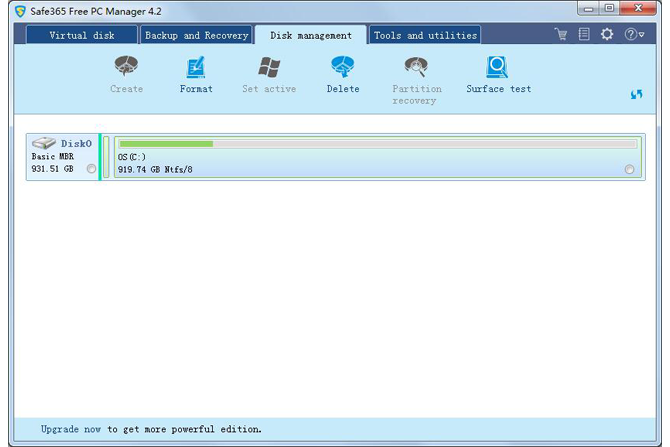The height and width of the screenshot is (447, 670).
Task: Open the Backup and Recovery tab
Action: [x=196, y=36]
